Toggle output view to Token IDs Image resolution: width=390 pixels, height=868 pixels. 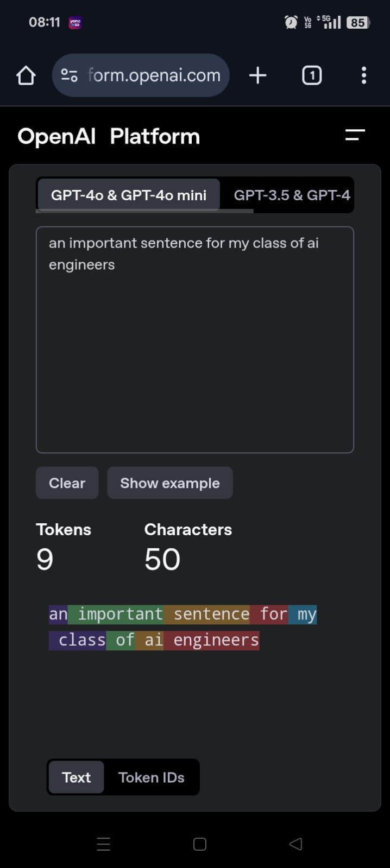point(151,777)
